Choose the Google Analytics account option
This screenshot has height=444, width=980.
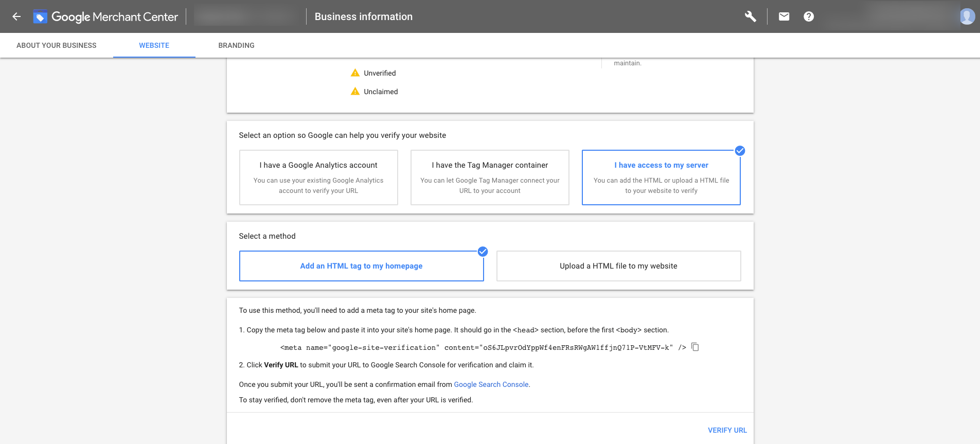(x=318, y=177)
